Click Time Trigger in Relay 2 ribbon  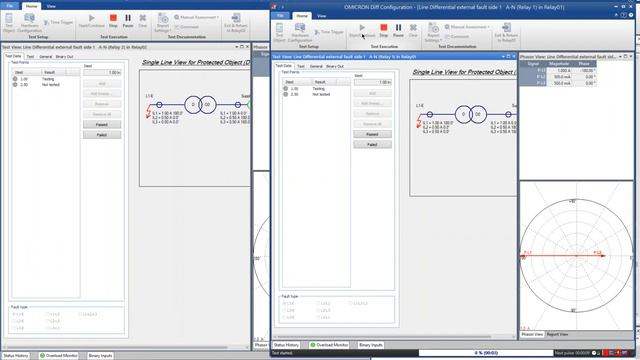coord(58,22)
